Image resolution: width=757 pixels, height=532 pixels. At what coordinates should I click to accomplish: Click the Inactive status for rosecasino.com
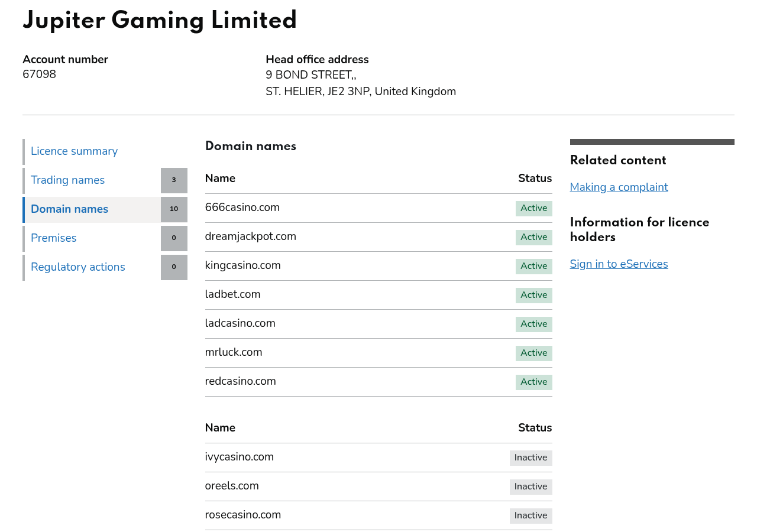click(x=531, y=516)
